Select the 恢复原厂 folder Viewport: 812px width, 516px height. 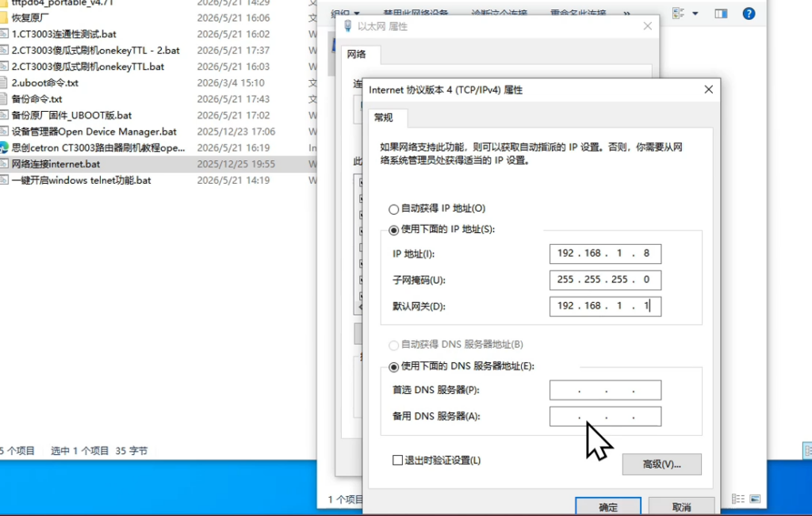tap(30, 18)
